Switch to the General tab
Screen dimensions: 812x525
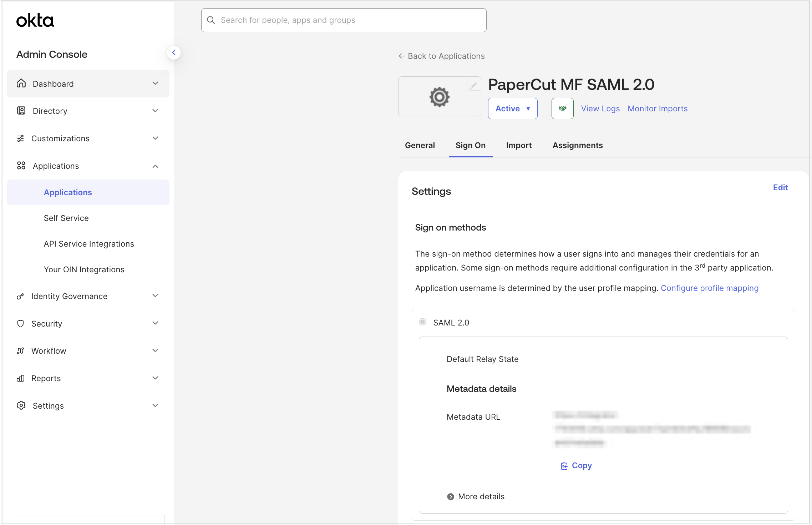click(x=420, y=145)
